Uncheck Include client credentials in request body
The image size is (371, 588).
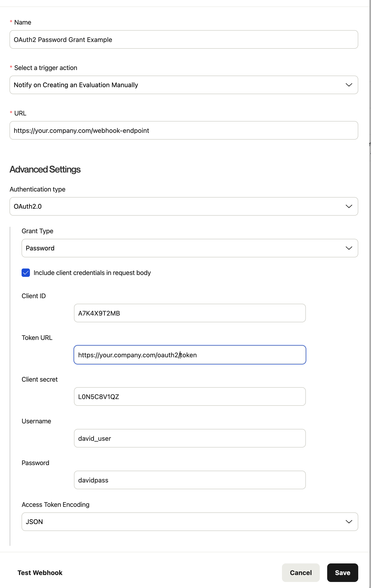(26, 272)
